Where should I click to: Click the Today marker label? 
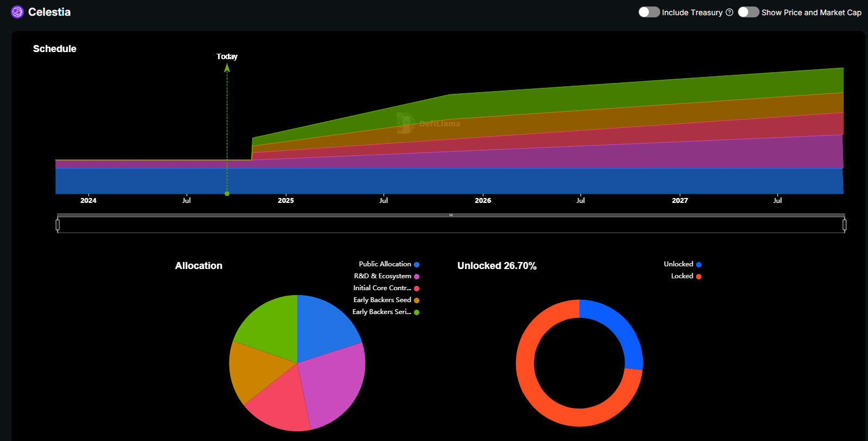[227, 56]
